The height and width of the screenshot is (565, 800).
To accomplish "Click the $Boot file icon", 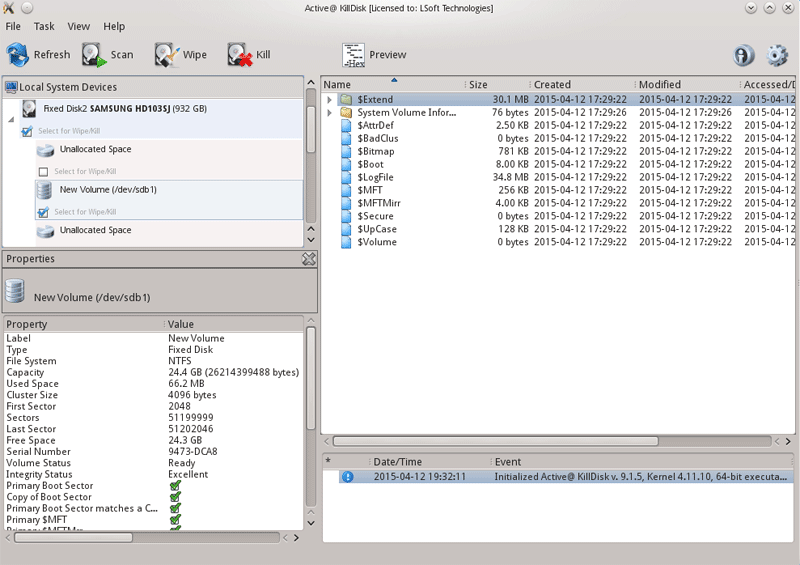I will (x=346, y=164).
